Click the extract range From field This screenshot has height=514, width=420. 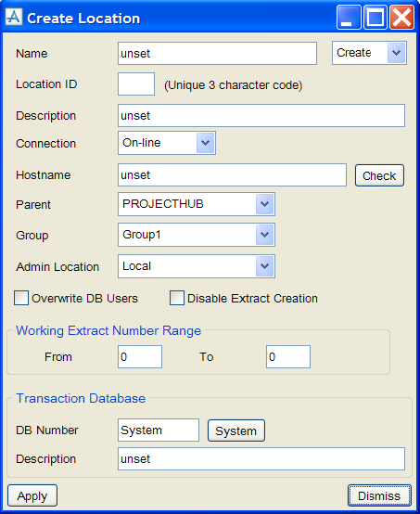pyautogui.click(x=140, y=356)
